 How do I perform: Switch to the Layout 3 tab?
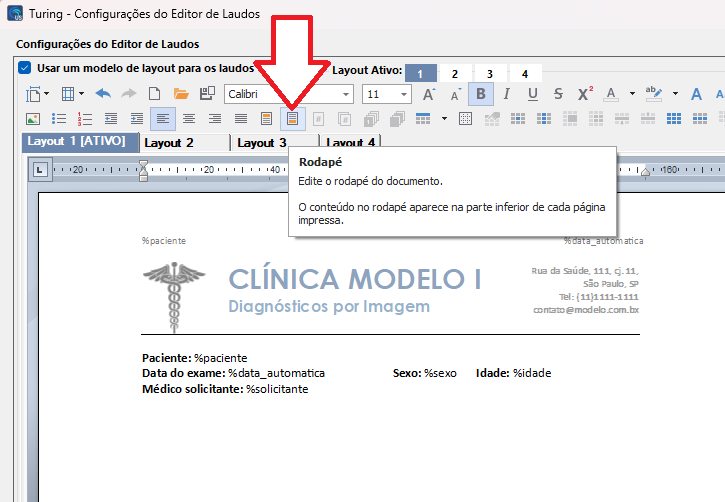click(x=262, y=142)
